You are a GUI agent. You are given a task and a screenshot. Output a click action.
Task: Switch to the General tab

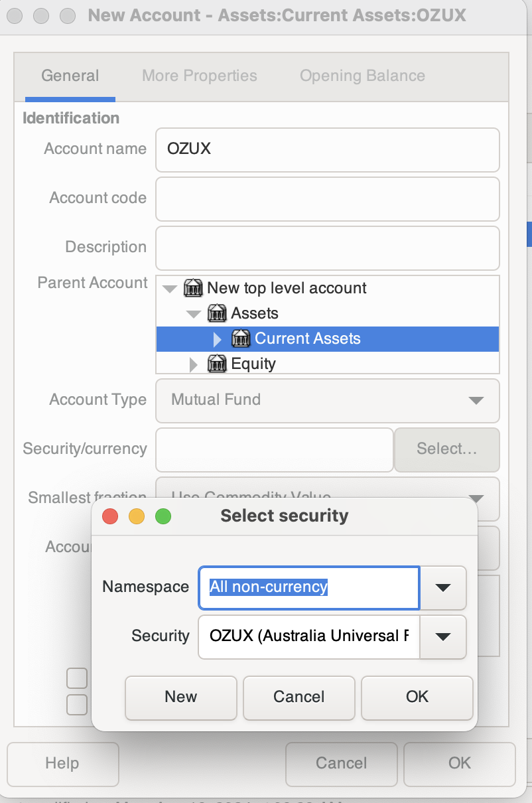(x=70, y=76)
